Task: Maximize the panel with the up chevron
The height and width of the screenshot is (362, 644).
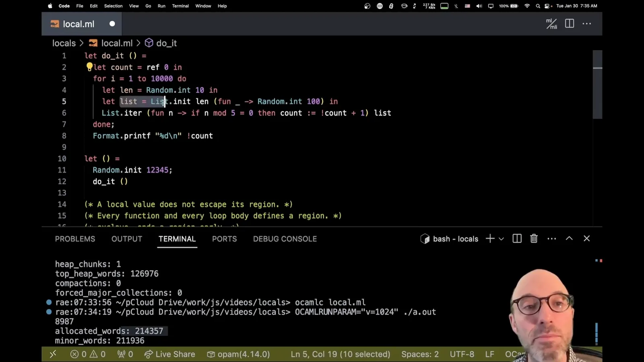Action: point(569,238)
